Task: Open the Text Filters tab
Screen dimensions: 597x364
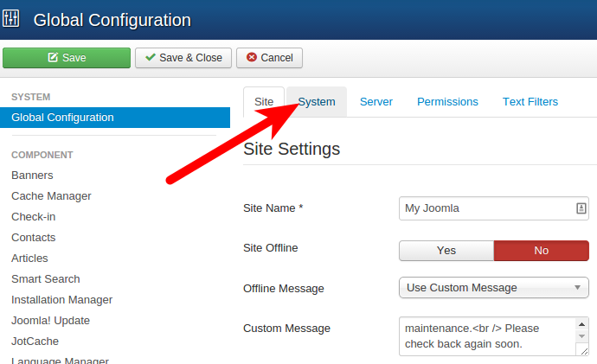Action: tap(530, 102)
